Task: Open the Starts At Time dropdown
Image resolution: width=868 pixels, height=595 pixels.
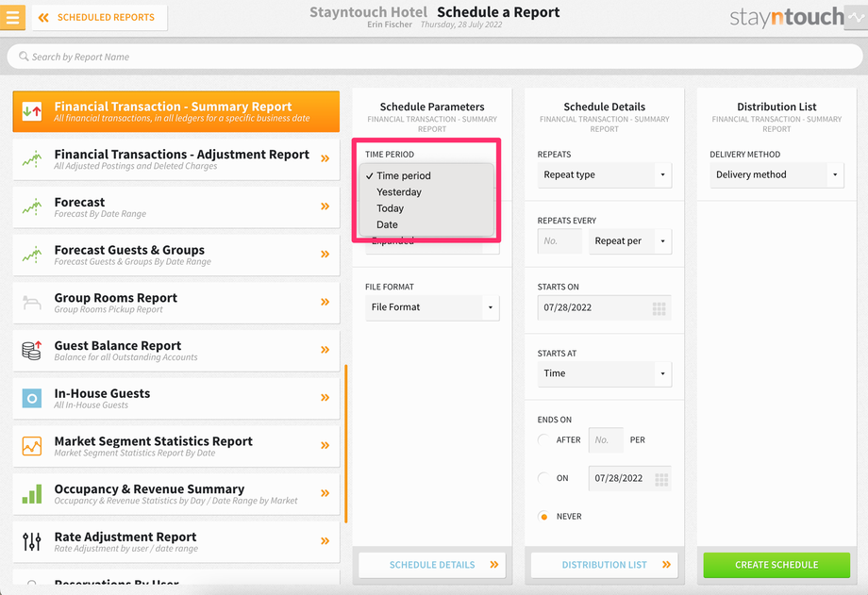Action: click(x=605, y=373)
